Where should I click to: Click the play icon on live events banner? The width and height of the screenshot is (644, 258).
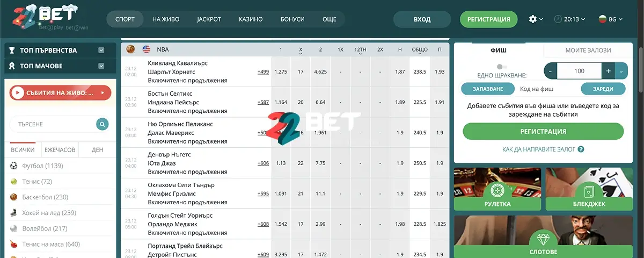(18, 93)
